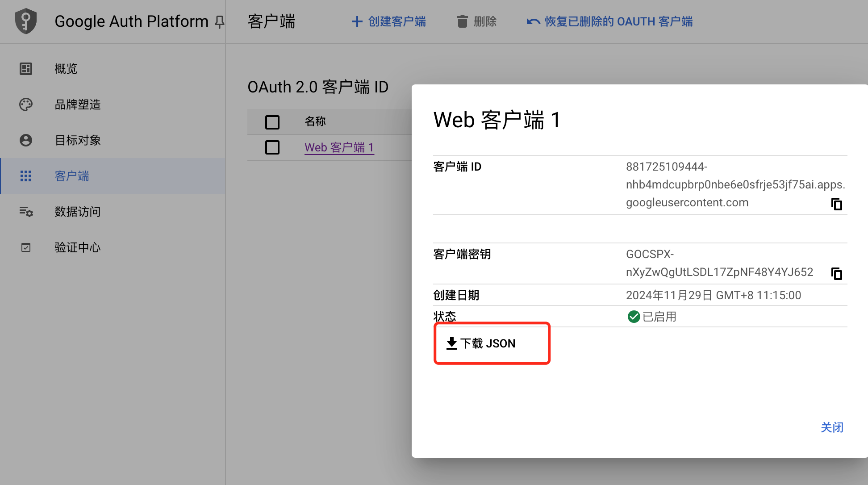Screen dimensions: 868x485
Task: Copy the 客户端密钥 to clipboard
Action: click(837, 273)
